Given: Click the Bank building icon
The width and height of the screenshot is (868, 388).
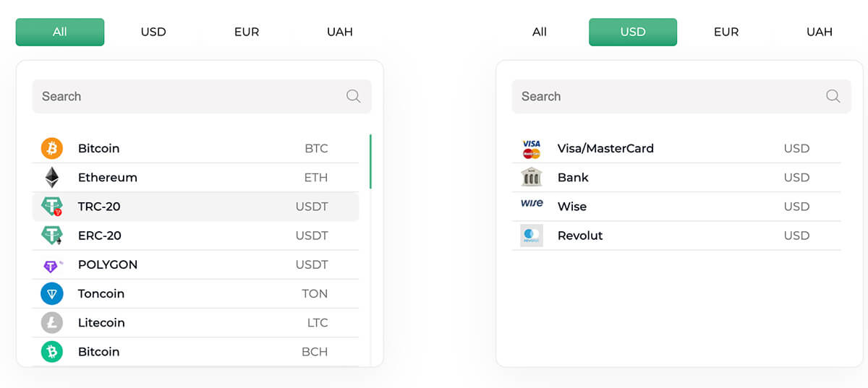Looking at the screenshot, I should pyautogui.click(x=532, y=177).
